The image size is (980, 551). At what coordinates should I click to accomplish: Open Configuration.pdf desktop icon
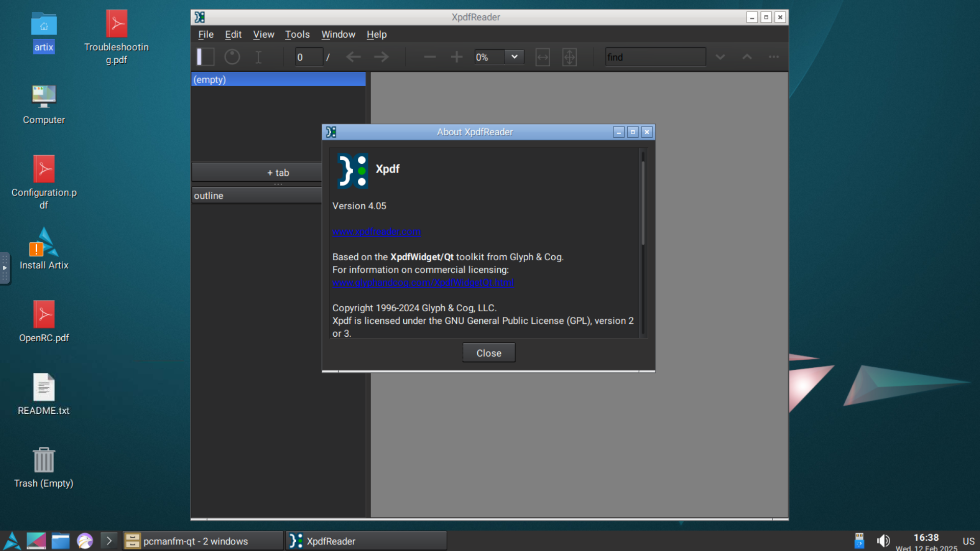coord(44,182)
